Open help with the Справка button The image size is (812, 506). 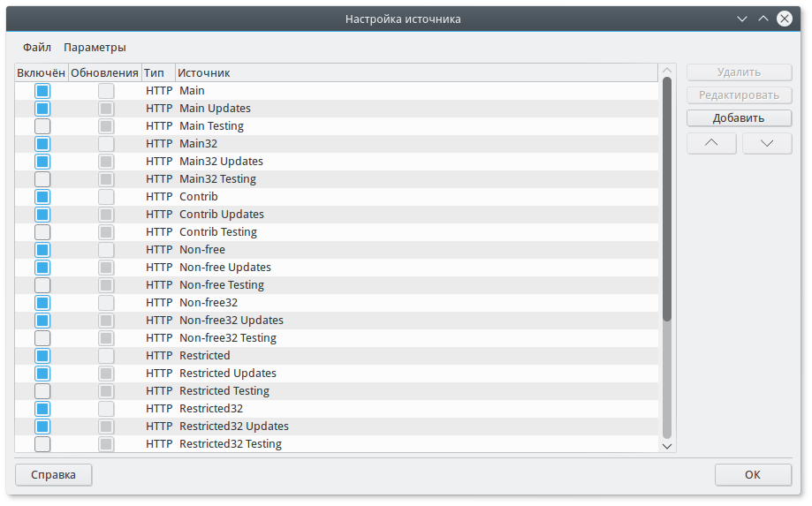(53, 475)
